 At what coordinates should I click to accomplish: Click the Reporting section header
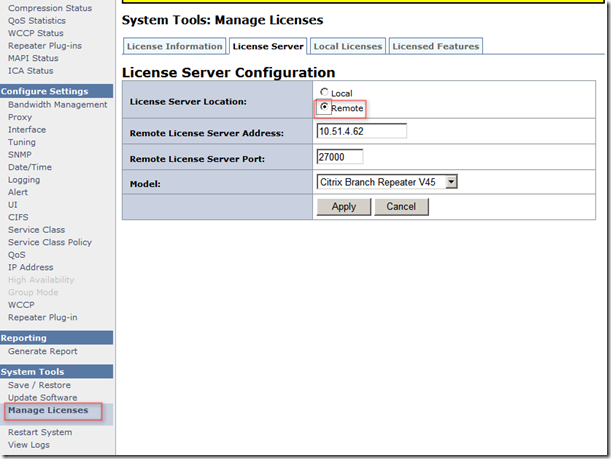point(57,338)
